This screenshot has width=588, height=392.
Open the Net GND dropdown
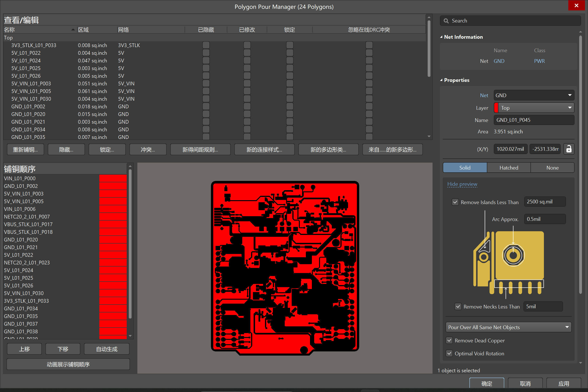click(534, 95)
